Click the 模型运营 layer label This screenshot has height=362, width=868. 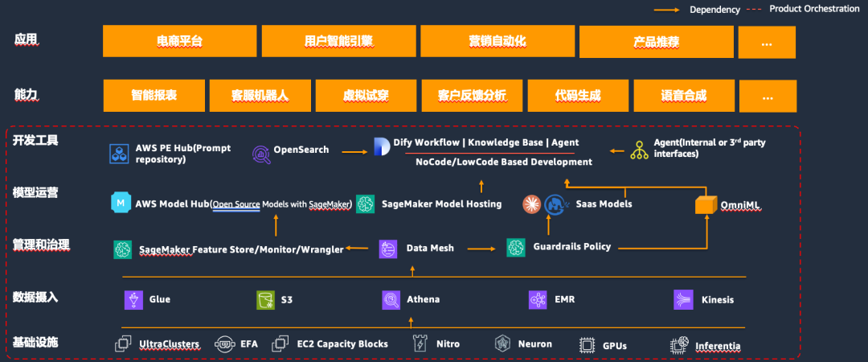click(x=35, y=193)
